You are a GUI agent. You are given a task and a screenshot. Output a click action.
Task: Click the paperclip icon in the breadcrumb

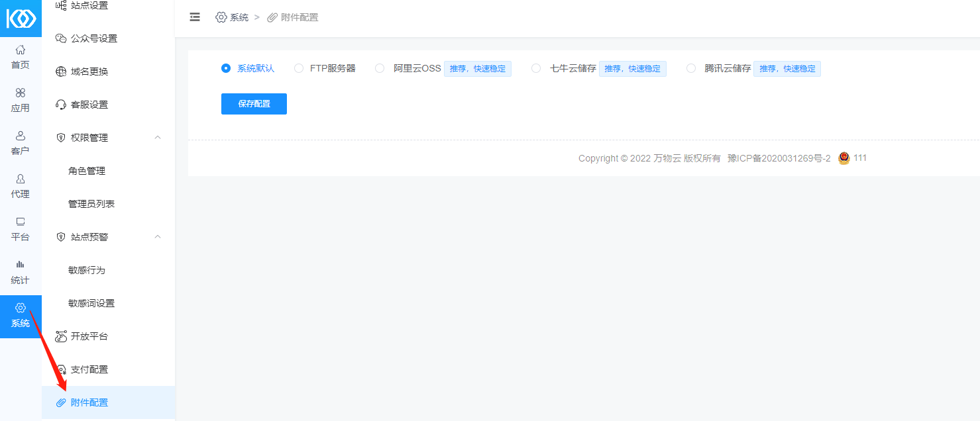tap(272, 17)
